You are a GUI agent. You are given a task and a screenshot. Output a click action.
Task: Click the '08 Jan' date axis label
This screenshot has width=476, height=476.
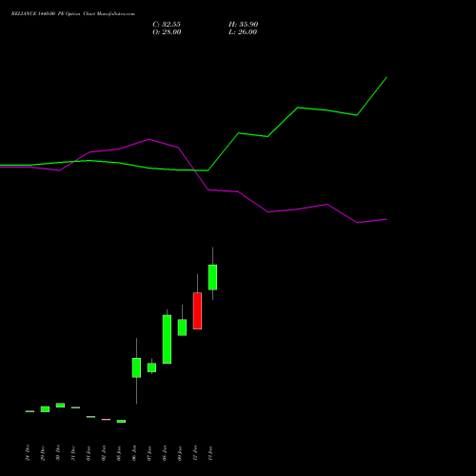click(165, 453)
